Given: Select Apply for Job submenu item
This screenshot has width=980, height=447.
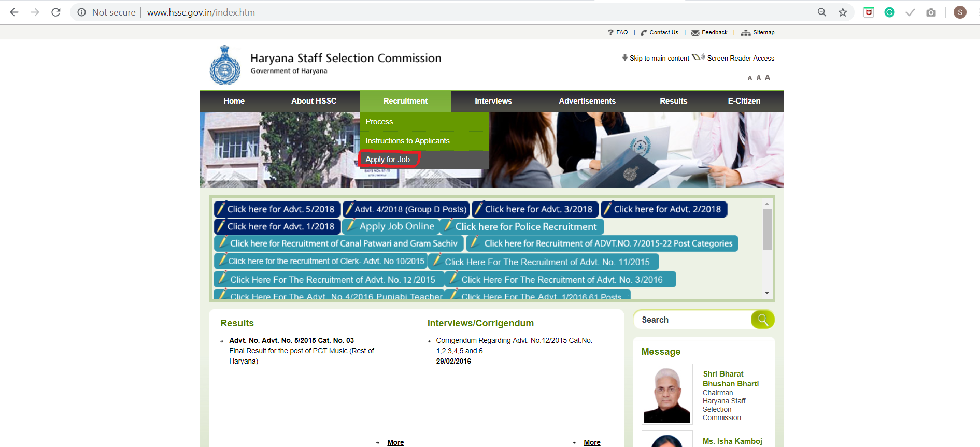Looking at the screenshot, I should (424, 160).
